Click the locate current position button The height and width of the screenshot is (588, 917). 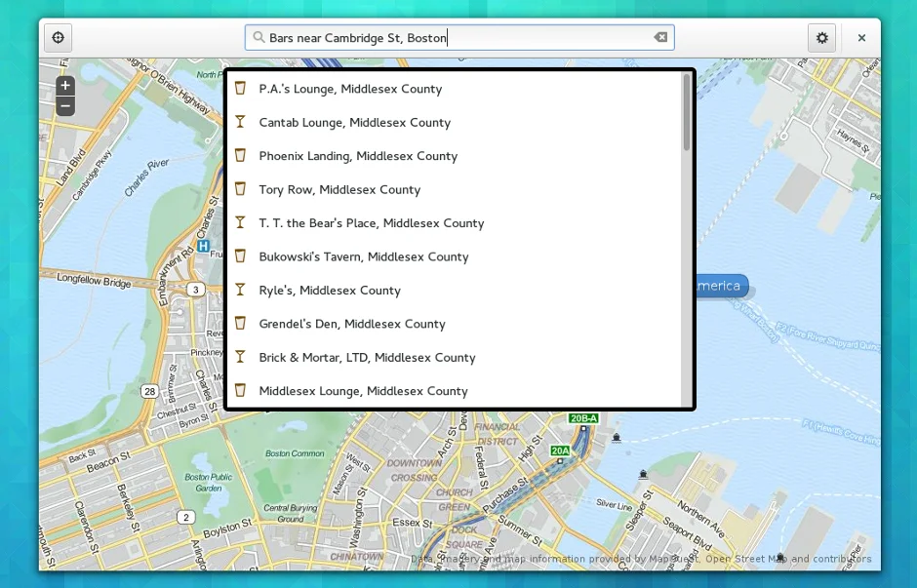pos(58,38)
